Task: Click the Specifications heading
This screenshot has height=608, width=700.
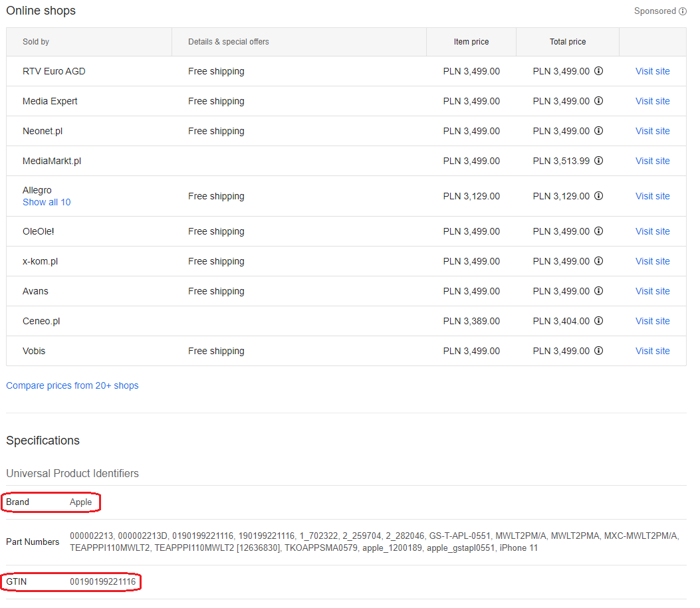Action: point(43,441)
